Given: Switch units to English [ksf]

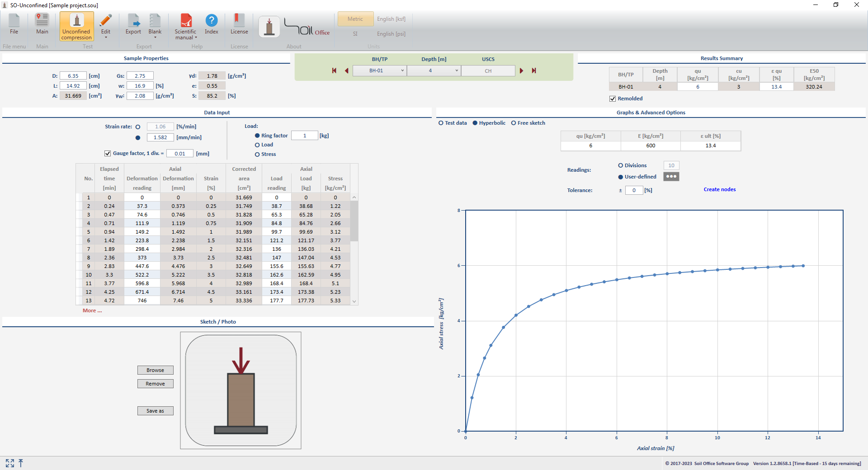Looking at the screenshot, I should tap(391, 19).
